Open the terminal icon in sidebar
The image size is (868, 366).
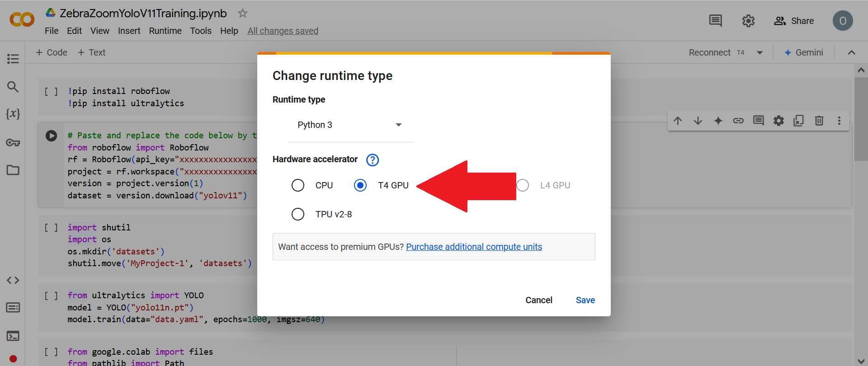click(x=13, y=336)
